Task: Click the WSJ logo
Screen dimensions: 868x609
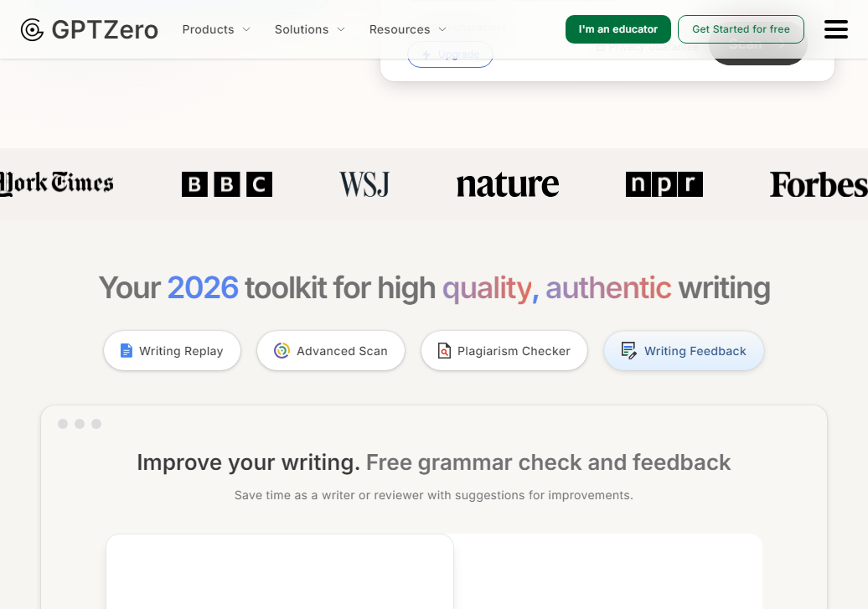Action: (364, 184)
